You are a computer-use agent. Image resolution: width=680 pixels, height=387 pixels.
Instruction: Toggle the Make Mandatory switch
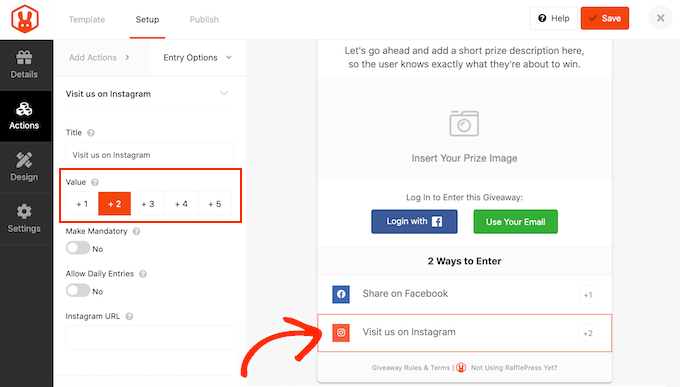tap(78, 248)
